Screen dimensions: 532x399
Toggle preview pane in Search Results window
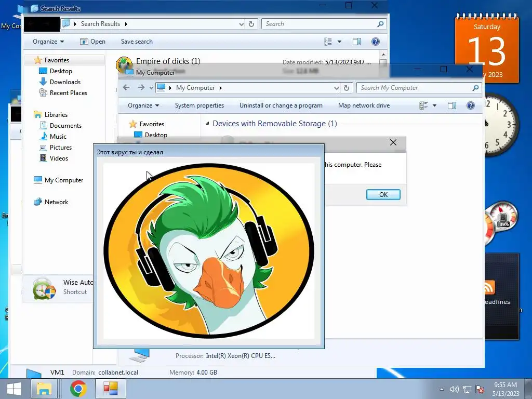click(x=357, y=42)
